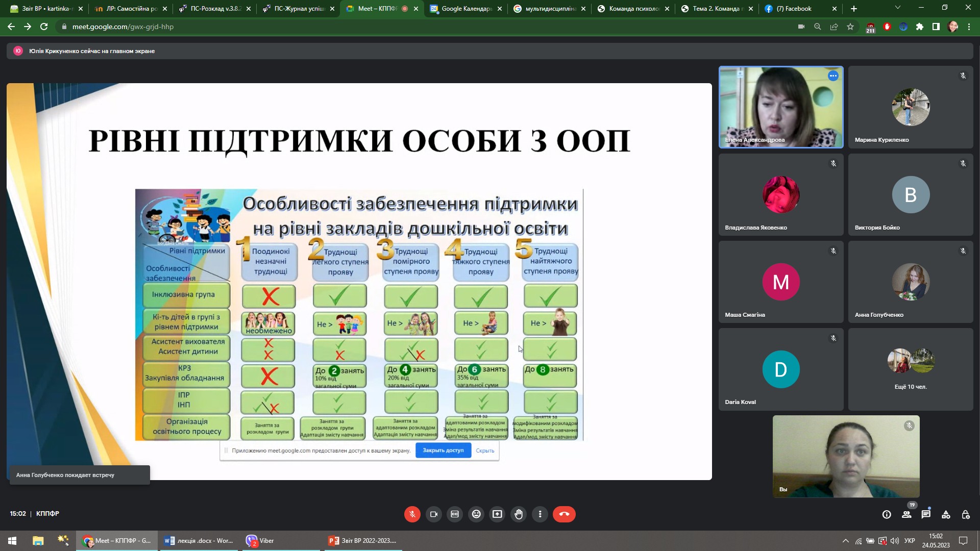Open Activities panel
This screenshot has height=551, width=980.
(946, 515)
